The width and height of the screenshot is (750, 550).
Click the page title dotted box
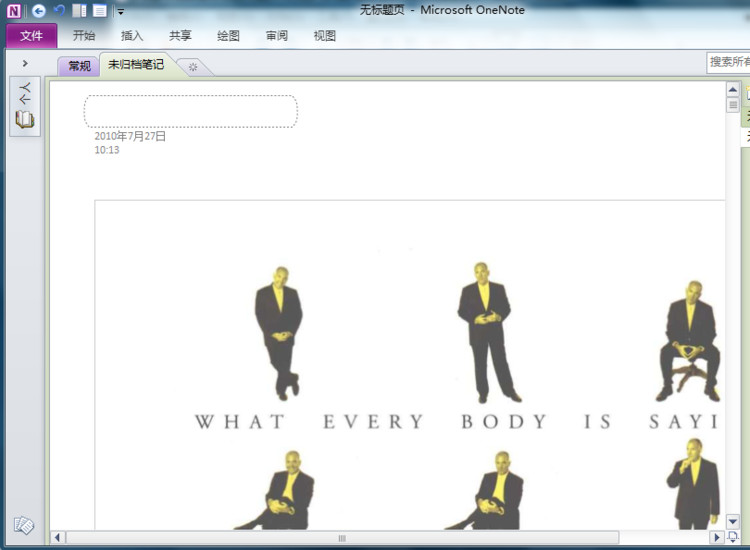tap(190, 111)
